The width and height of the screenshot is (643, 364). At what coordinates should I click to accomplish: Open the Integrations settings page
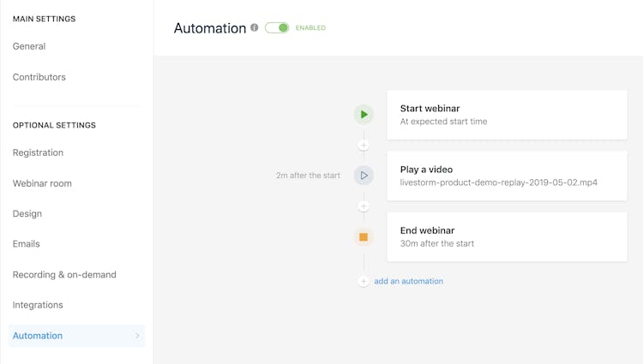[x=38, y=305]
